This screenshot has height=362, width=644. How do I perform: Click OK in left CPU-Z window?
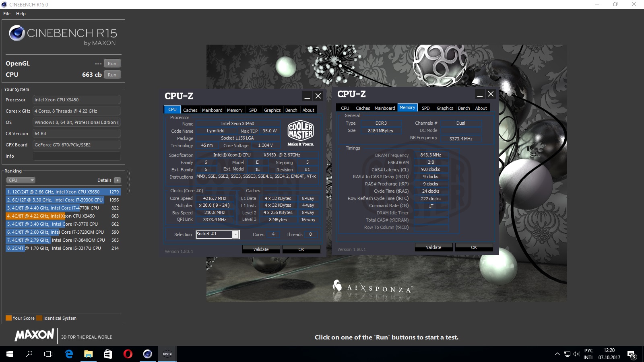click(x=301, y=249)
